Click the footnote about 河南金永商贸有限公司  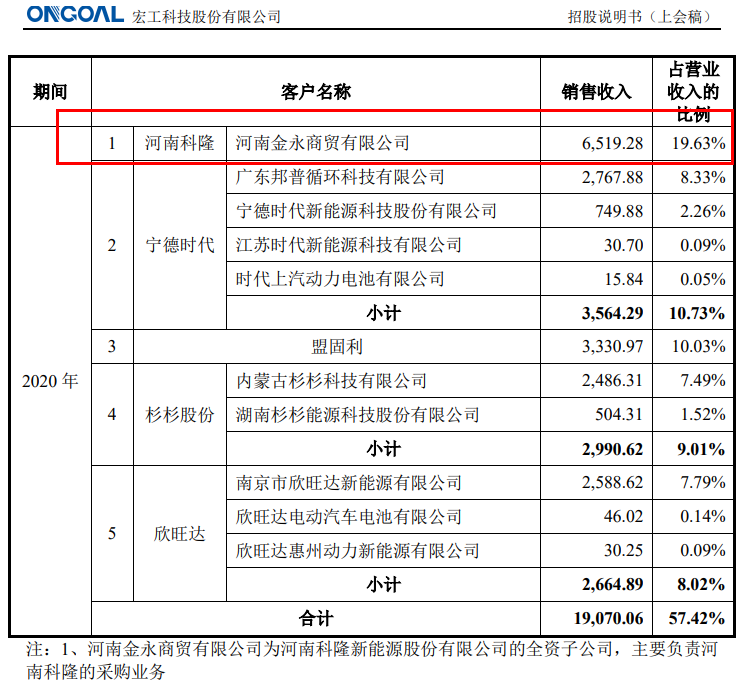[x=372, y=661]
